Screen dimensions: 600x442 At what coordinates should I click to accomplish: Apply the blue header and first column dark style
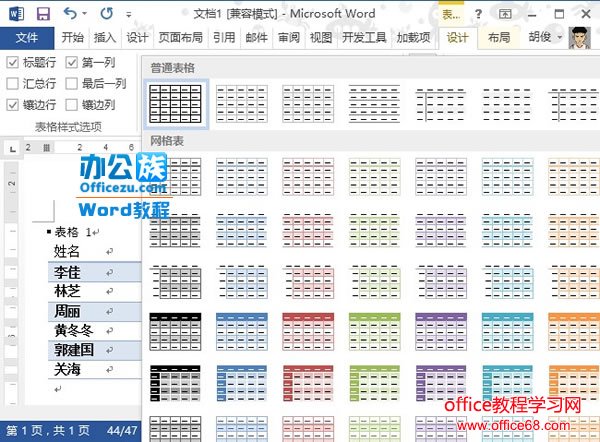tap(241, 383)
